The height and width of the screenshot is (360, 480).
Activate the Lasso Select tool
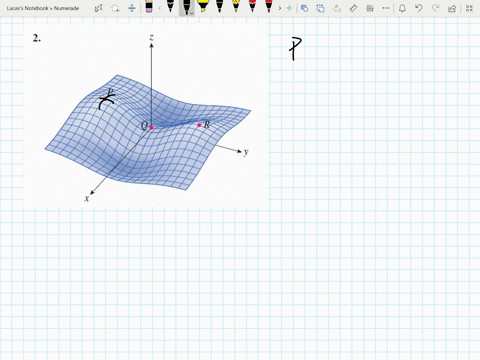[115, 8]
